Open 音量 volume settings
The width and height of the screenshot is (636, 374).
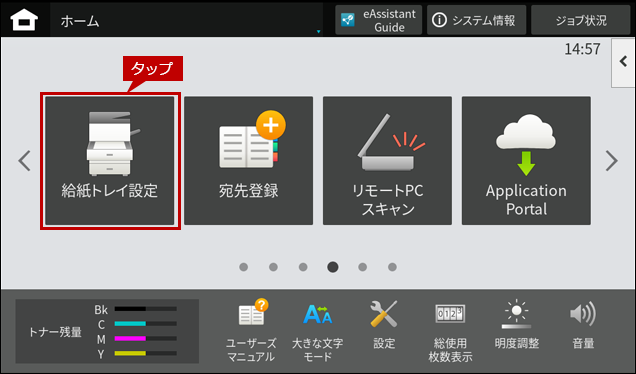583,325
